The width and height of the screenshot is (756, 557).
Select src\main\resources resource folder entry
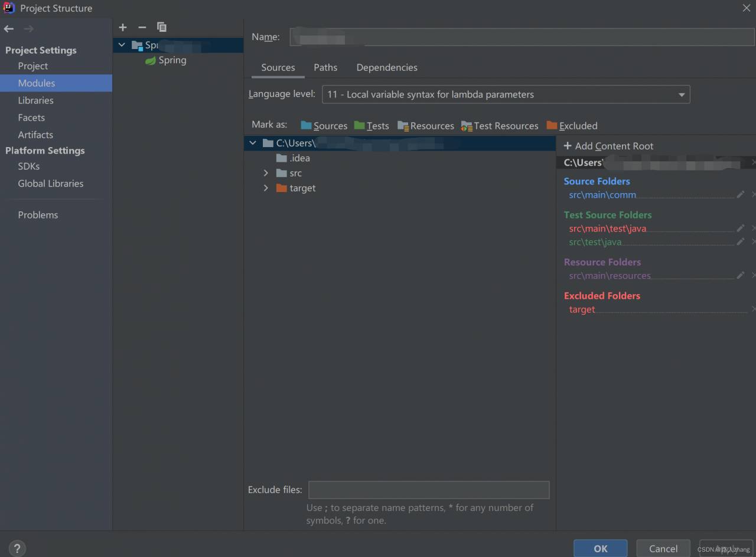[x=610, y=276]
